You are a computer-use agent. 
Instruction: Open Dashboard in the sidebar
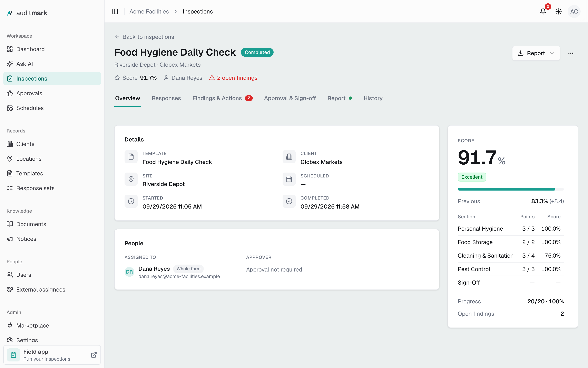click(x=52, y=49)
